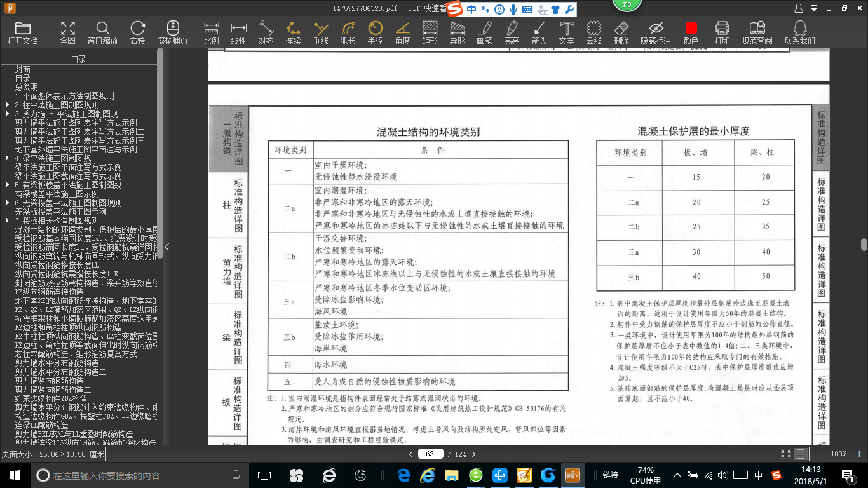This screenshot has width=868, height=488.
Task: Select the 半径 radius measure tool
Action: (x=376, y=32)
